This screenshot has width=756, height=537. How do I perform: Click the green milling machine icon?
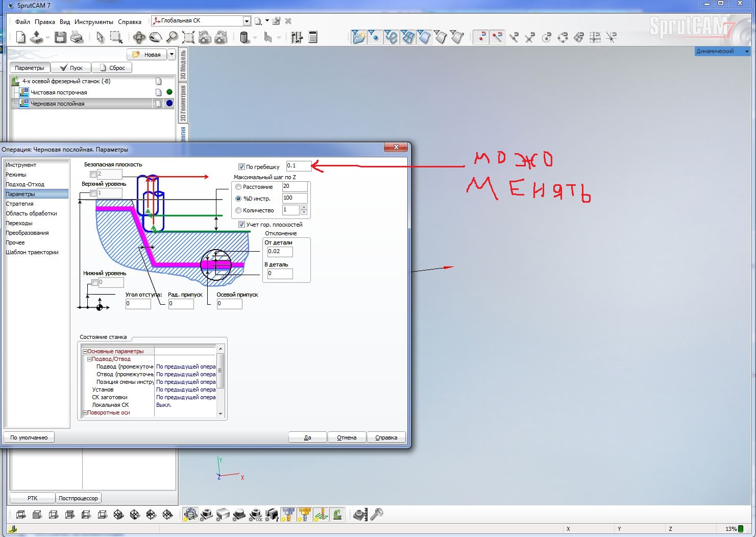337,514
